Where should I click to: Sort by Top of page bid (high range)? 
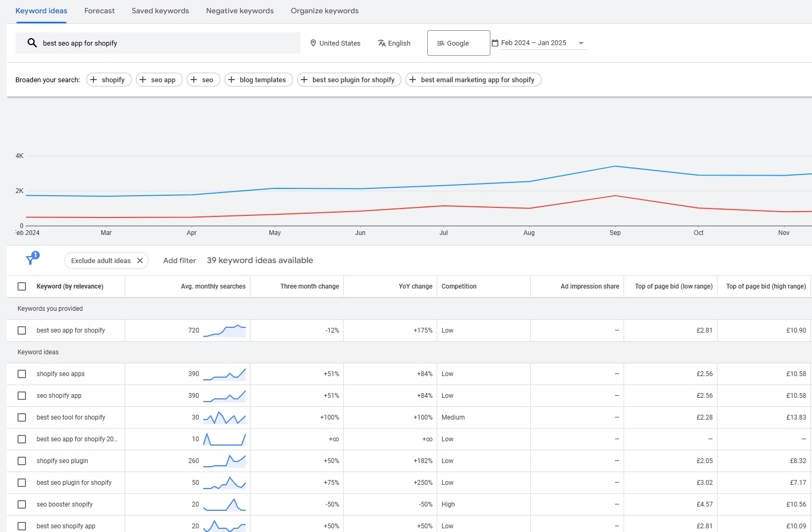click(x=766, y=286)
